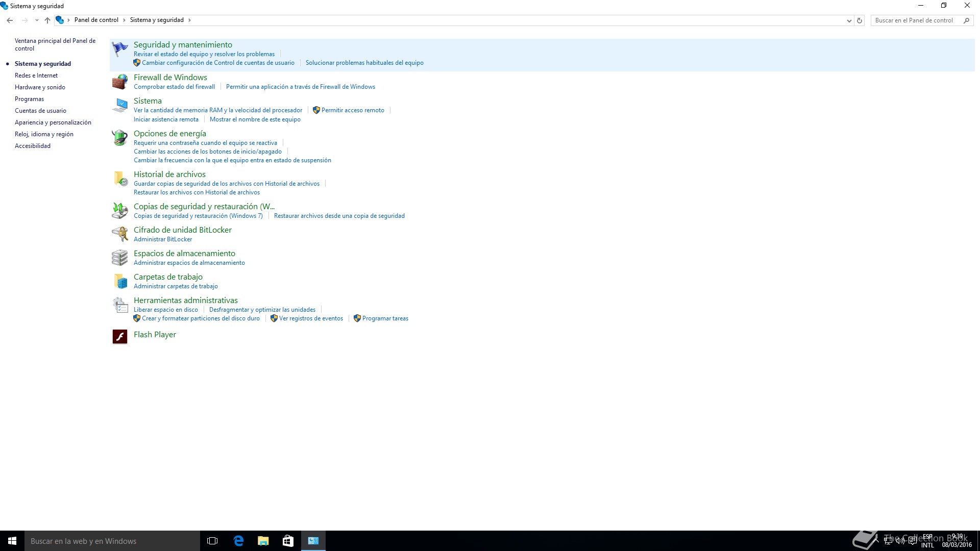This screenshot has width=980, height=551.
Task: Click Comprobar estado del firewall
Action: click(174, 87)
